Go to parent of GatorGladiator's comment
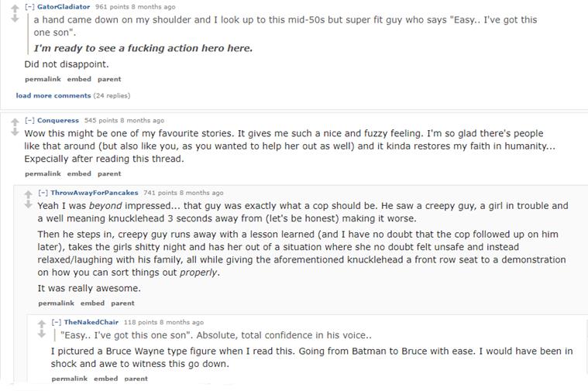Viewport: 588px width, 391px height. pyautogui.click(x=109, y=80)
